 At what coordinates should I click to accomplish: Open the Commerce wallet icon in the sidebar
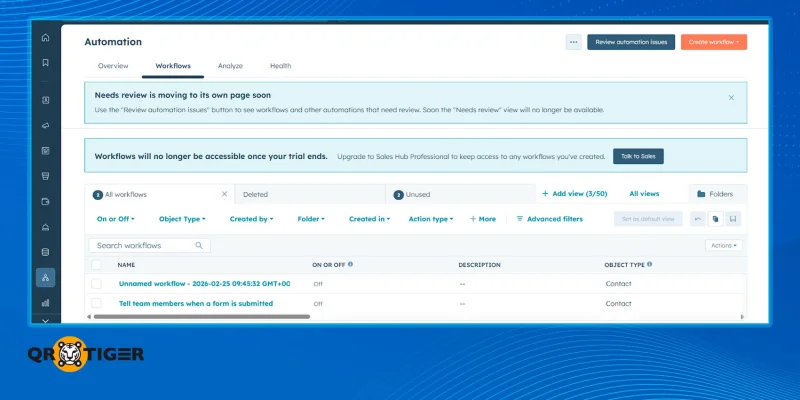pos(45,202)
